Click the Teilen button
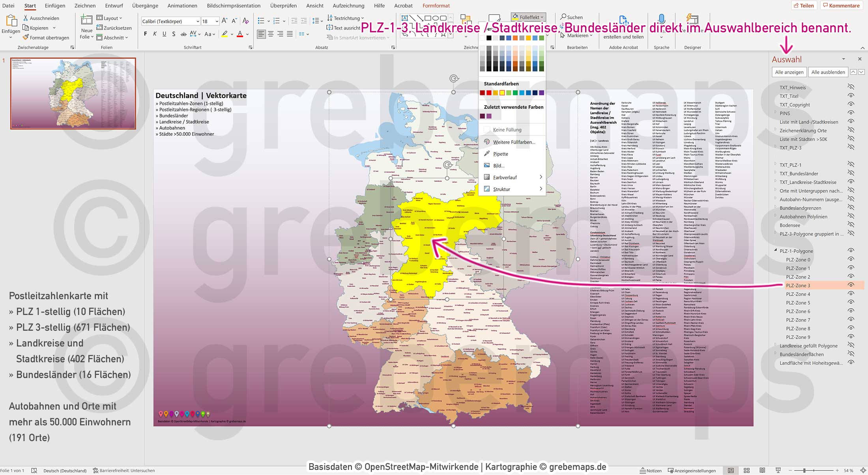 tap(804, 5)
